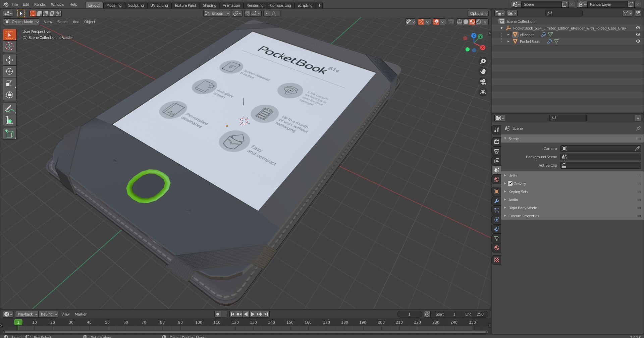
Task: Open the Object Data properties tab
Action: pyautogui.click(x=497, y=238)
